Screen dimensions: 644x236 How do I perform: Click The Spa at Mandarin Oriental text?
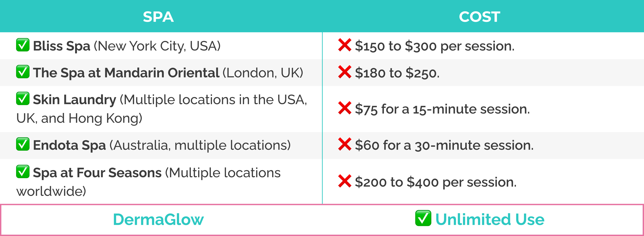pyautogui.click(x=126, y=73)
